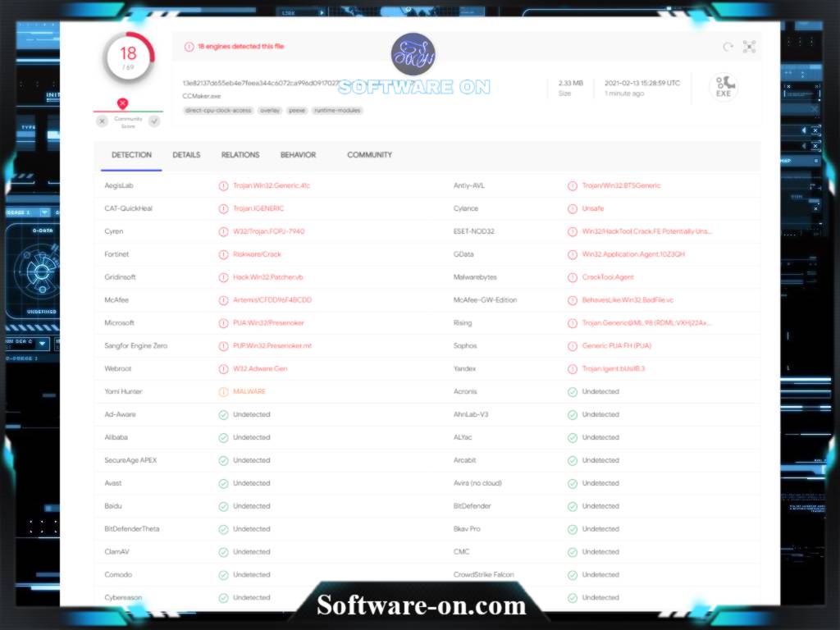Open VirusTotal Graph via the crosshair icon
Screen dimensions: 840x630
pos(749,47)
